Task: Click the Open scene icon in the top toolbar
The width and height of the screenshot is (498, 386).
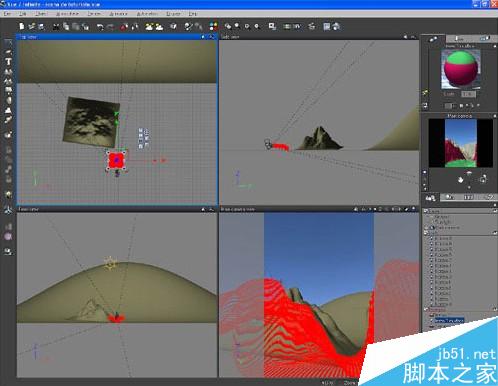Action: pos(32,26)
